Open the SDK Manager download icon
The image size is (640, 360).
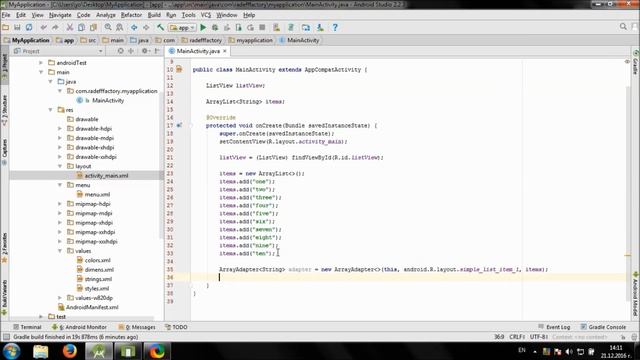pos(320,27)
